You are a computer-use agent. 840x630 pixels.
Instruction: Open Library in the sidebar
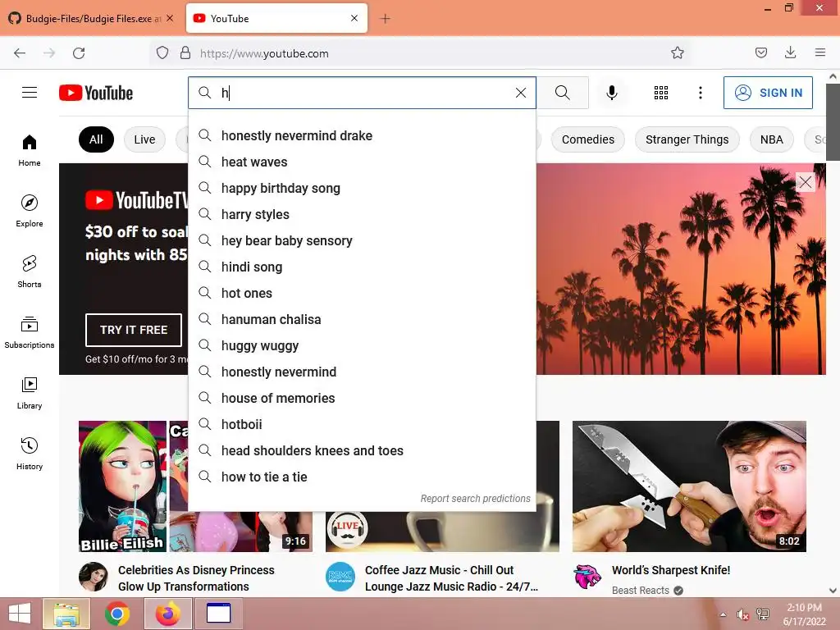click(30, 393)
